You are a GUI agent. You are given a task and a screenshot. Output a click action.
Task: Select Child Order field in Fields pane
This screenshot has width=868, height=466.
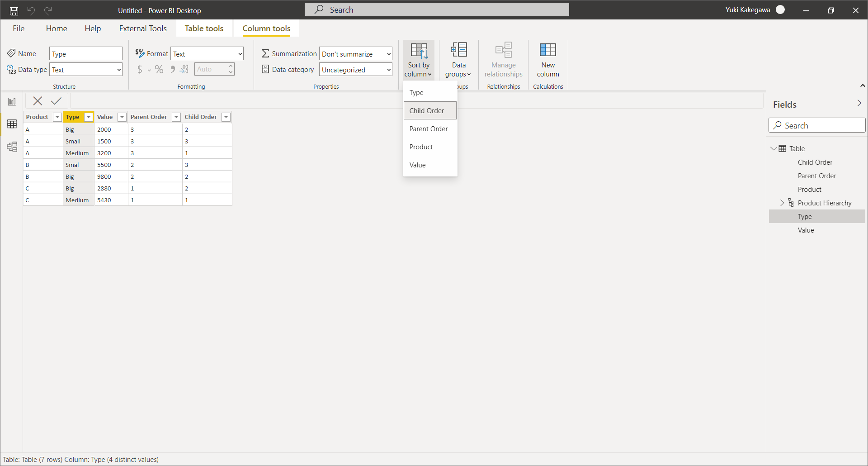click(x=817, y=162)
